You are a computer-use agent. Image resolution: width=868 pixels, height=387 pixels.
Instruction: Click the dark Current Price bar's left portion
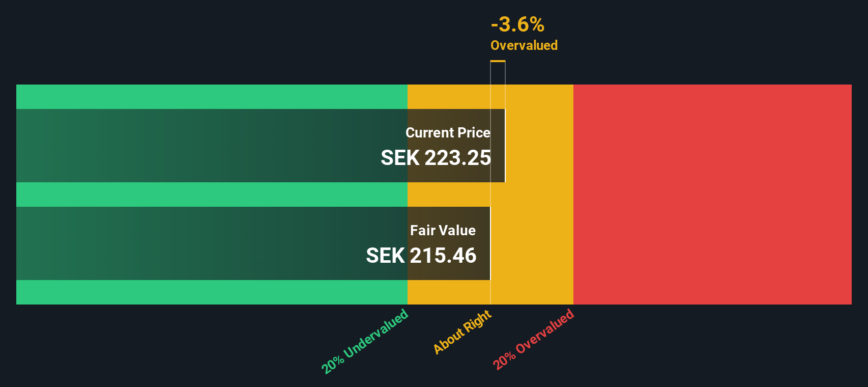coord(153,146)
